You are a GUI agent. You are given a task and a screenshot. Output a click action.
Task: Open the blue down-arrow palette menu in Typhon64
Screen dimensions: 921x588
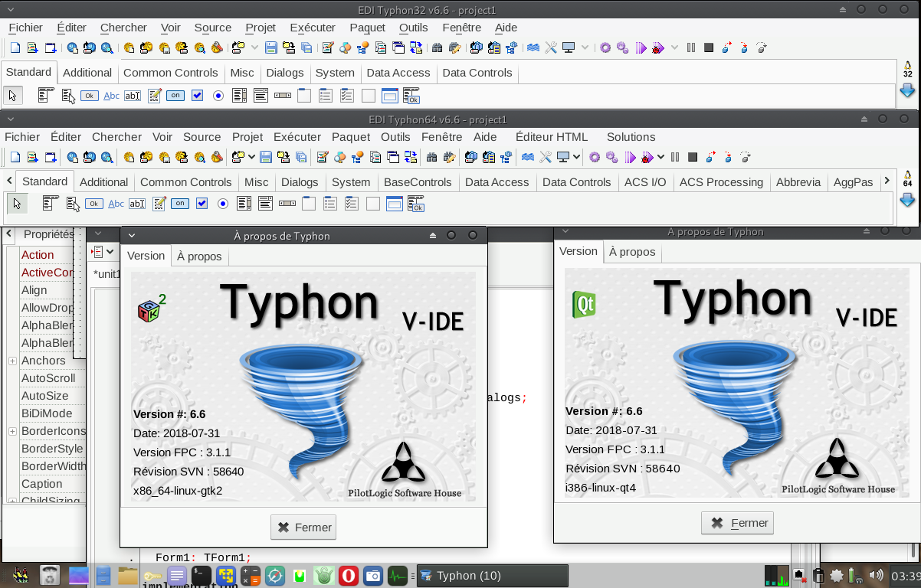(907, 201)
